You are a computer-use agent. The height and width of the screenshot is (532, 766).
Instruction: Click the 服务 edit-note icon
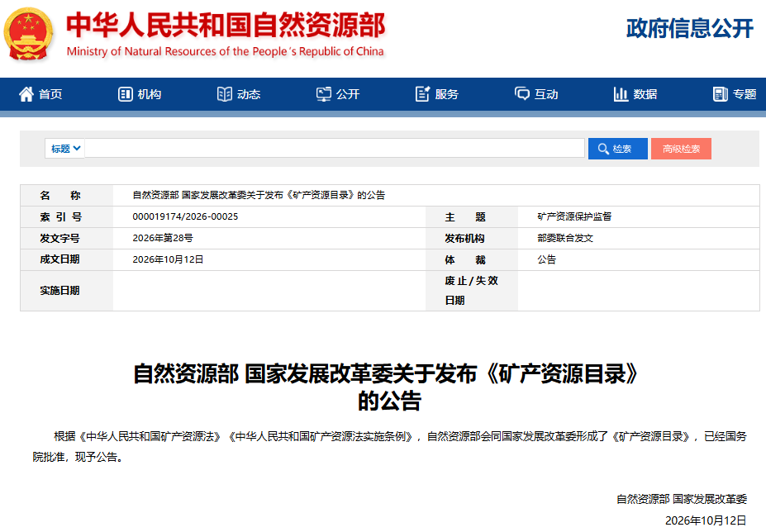tap(422, 94)
